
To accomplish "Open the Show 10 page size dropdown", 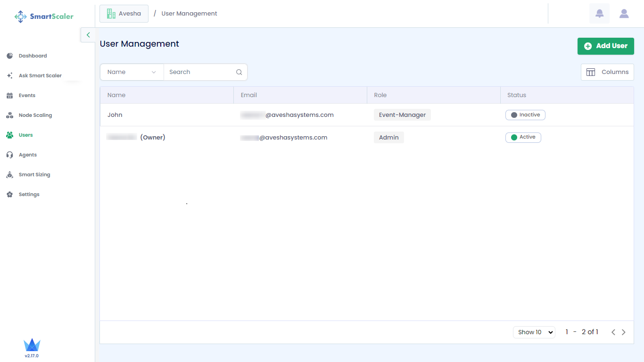I will tap(534, 332).
